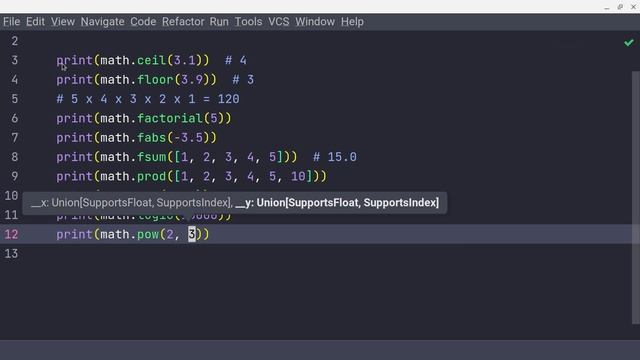Open the File menu

click(x=11, y=22)
